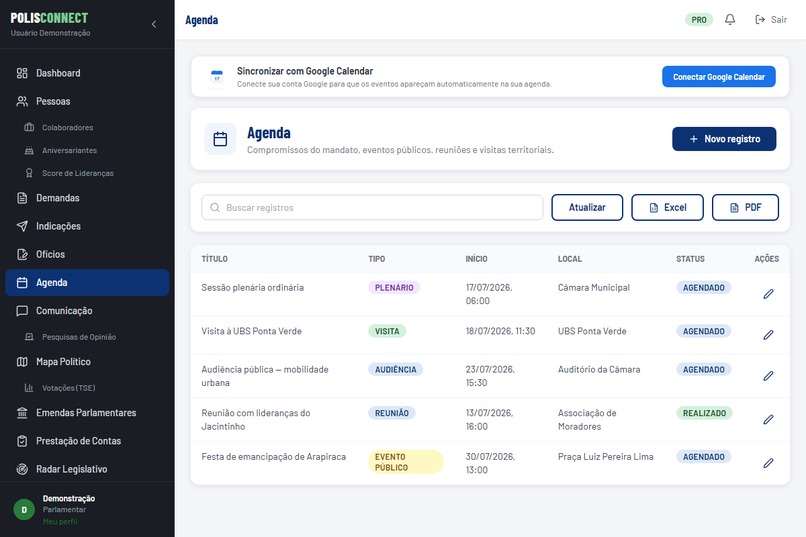Edit the Audiência pública mobilidade urbana entry
Image resolution: width=806 pixels, height=537 pixels.
point(768,376)
